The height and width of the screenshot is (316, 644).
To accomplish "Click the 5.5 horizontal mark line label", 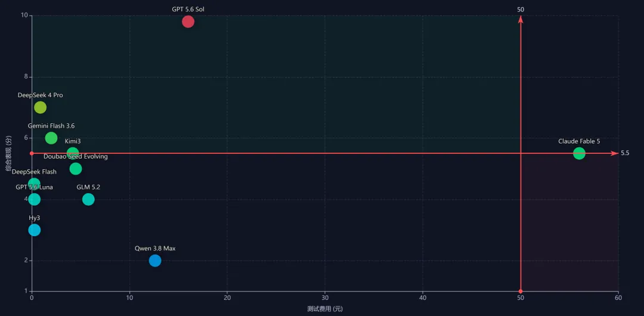I will coord(625,153).
